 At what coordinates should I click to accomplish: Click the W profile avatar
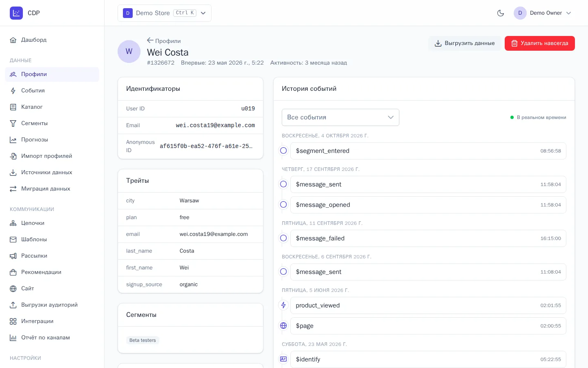pyautogui.click(x=129, y=52)
